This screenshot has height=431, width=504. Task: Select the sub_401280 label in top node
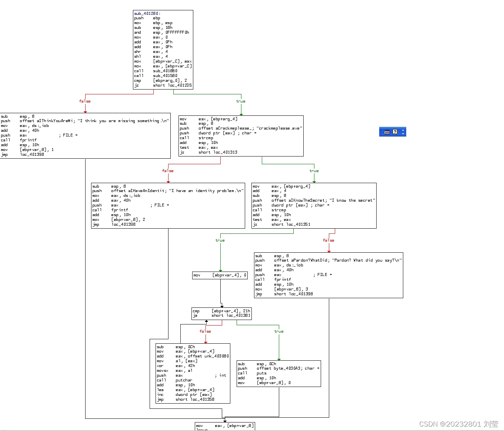pyautogui.click(x=147, y=13)
